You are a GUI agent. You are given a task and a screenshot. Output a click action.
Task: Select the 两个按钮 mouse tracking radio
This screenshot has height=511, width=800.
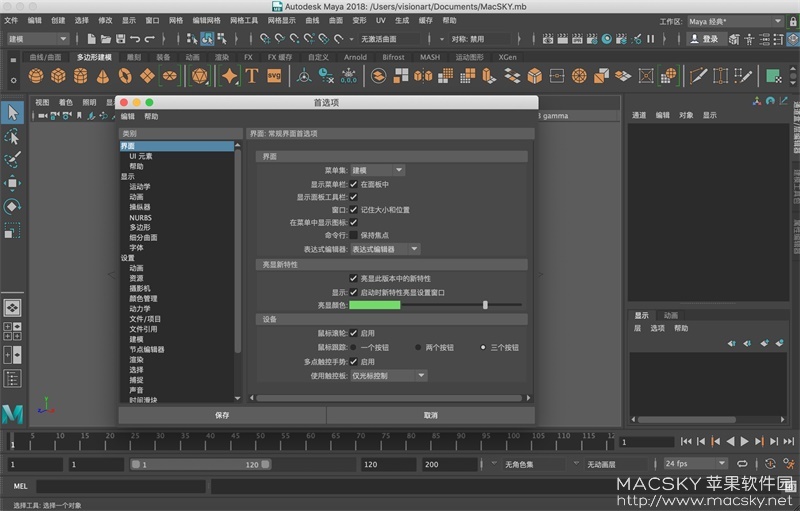418,347
